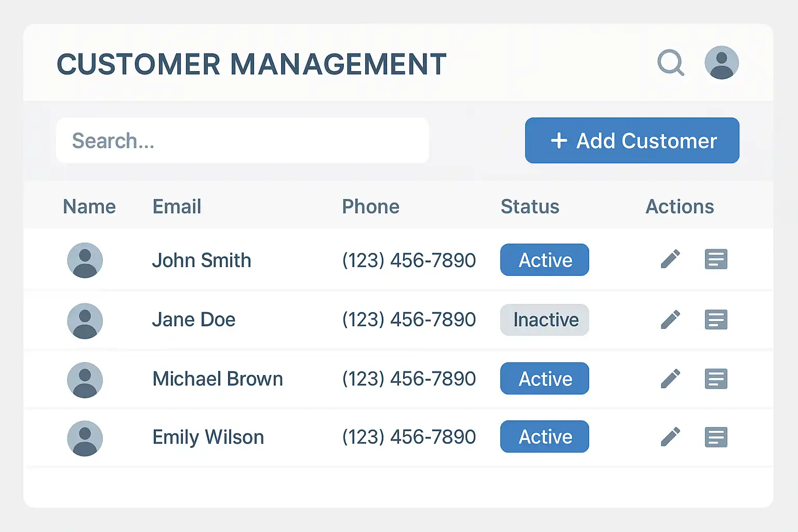Viewport: 798px width, 532px height.
Task: Edit John Smith with the pencil icon
Action: click(670, 259)
